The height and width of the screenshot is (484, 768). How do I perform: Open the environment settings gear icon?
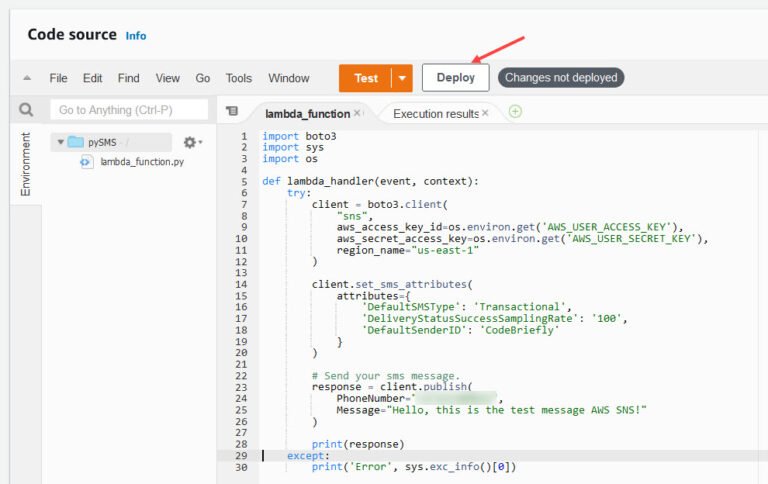[190, 143]
